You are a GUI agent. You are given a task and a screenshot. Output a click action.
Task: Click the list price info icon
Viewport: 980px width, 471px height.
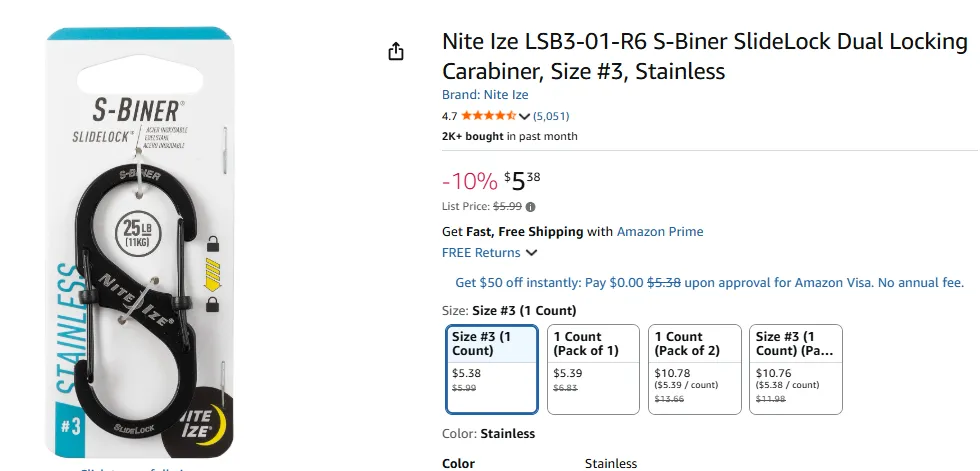coord(530,207)
